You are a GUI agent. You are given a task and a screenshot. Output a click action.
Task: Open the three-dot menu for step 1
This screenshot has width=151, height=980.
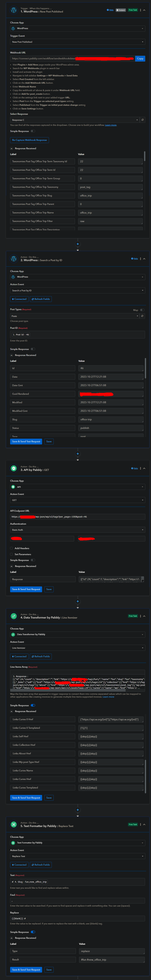pyautogui.click(x=140, y=10)
